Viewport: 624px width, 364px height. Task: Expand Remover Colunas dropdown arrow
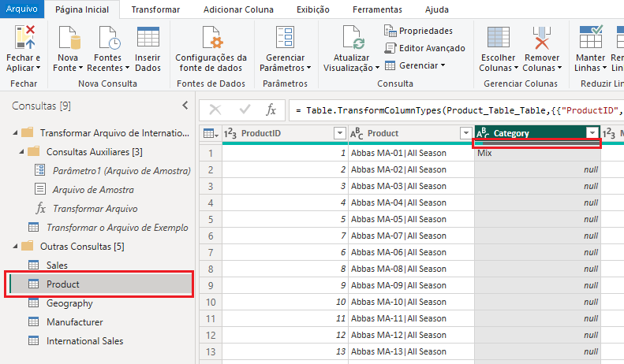[559, 68]
